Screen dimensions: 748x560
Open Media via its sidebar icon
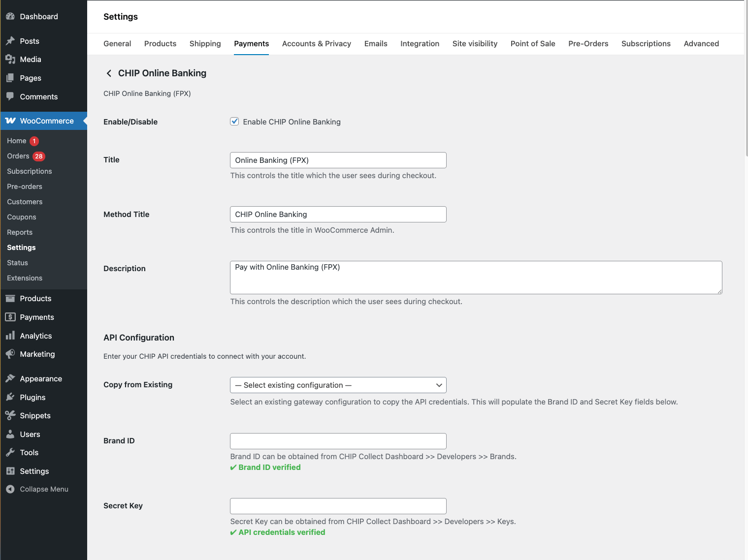(x=10, y=60)
